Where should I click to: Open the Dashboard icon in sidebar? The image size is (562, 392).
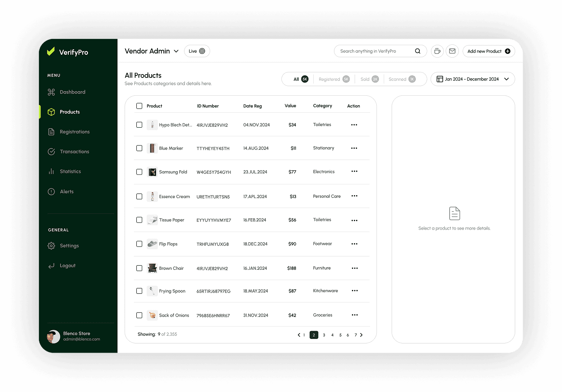(x=51, y=92)
